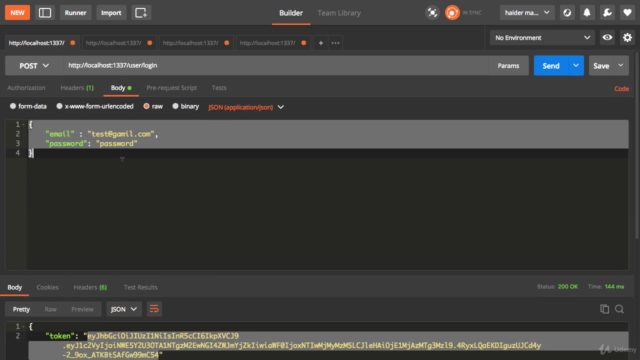
Task: Open environment quick look eye icon
Action: 607,38
